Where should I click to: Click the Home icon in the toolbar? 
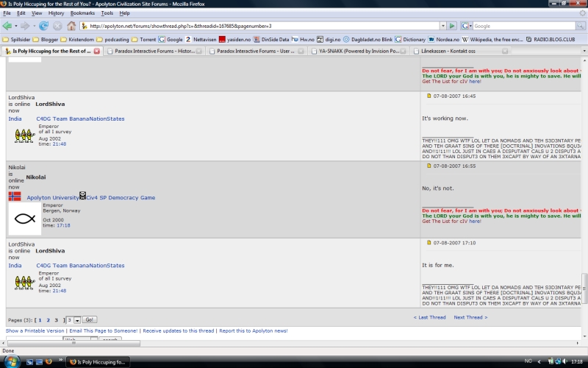(71, 26)
